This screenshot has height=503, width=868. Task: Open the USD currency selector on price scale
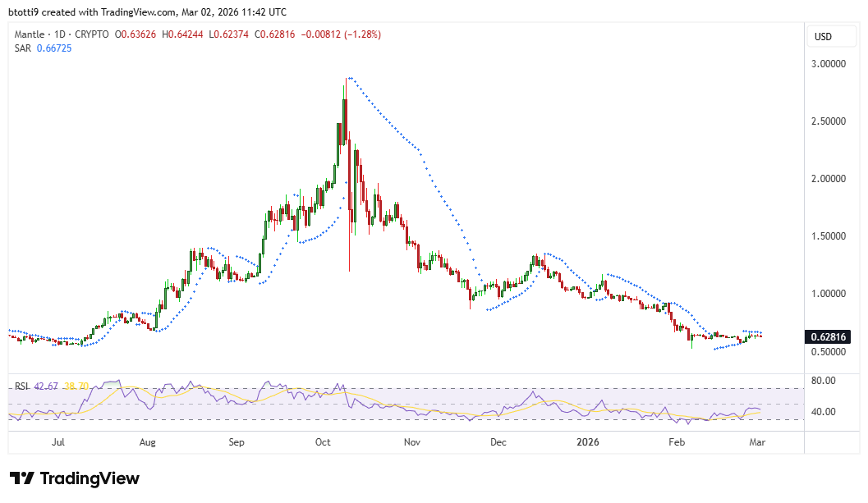(x=831, y=36)
